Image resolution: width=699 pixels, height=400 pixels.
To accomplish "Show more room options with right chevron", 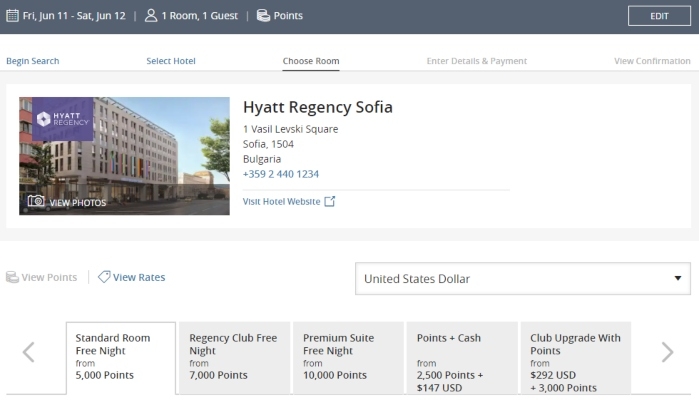I will pos(667,352).
